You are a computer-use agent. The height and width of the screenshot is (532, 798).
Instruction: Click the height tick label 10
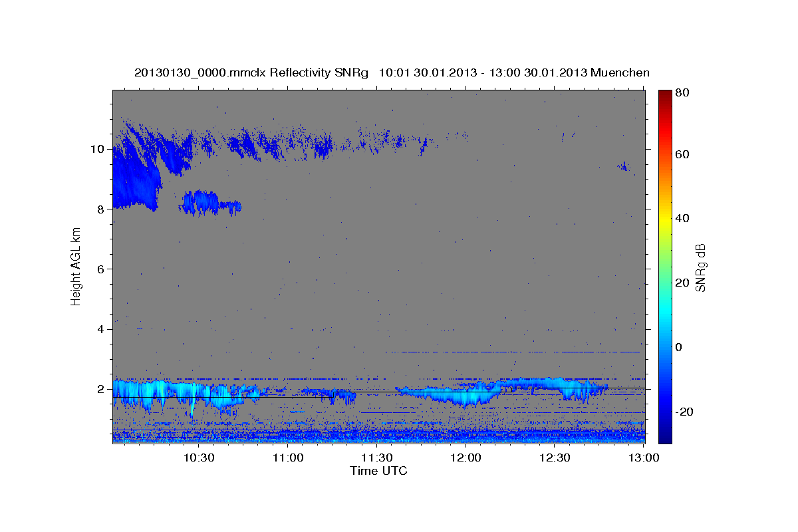click(98, 149)
